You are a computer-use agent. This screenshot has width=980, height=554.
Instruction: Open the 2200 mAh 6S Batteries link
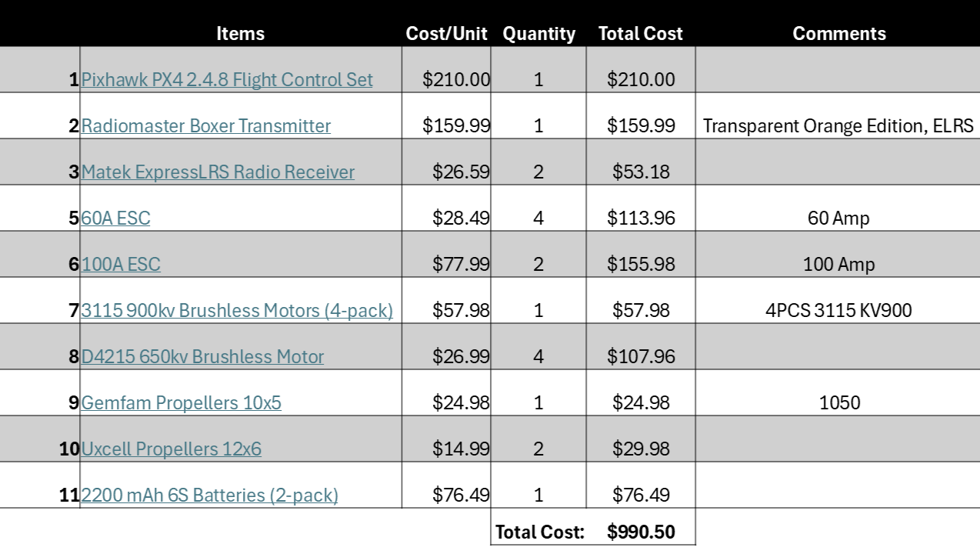[x=209, y=495]
